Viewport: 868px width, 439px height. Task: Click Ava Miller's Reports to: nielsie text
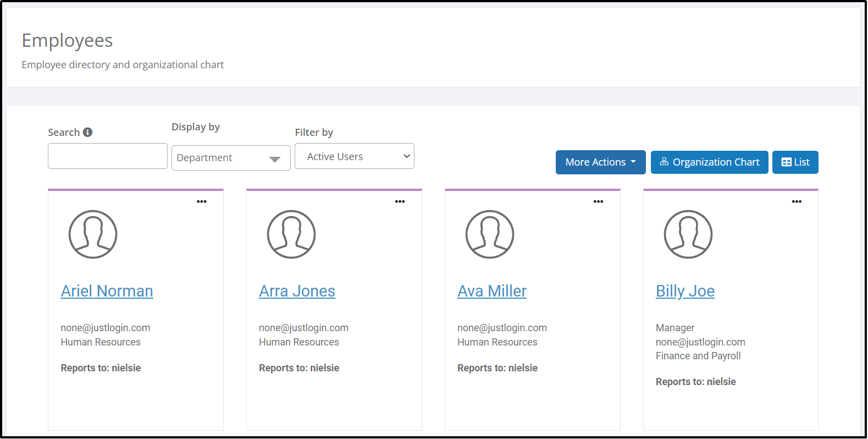click(497, 368)
